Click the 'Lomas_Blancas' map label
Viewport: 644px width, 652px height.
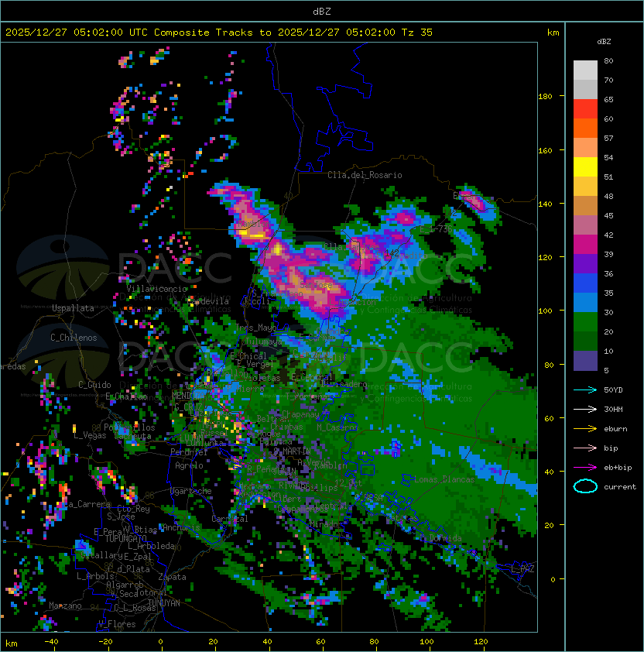point(444,479)
